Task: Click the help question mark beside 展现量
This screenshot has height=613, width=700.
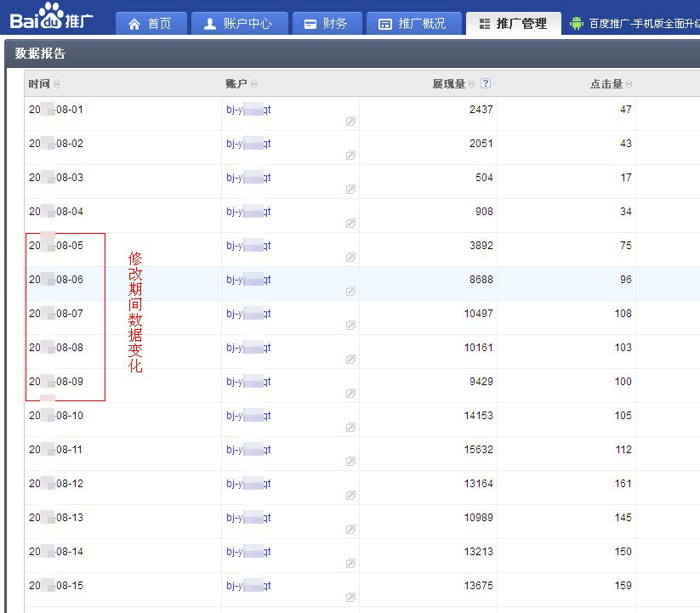Action: [x=485, y=83]
